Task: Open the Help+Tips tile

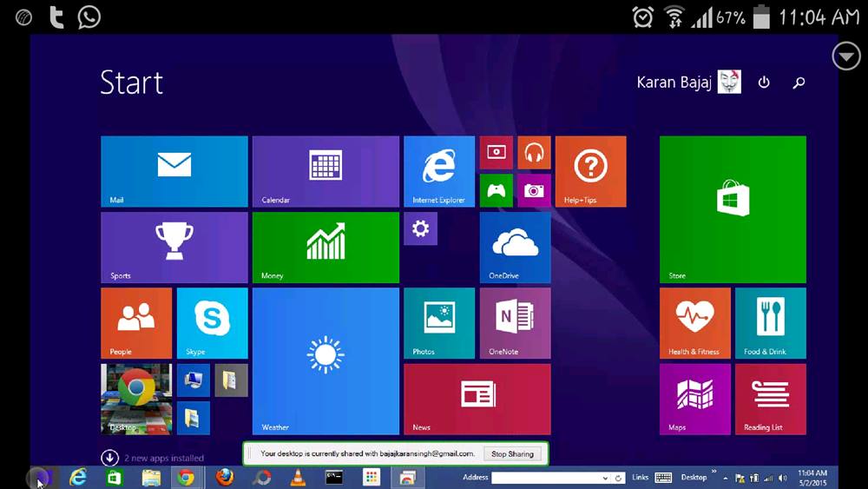Action: point(590,171)
